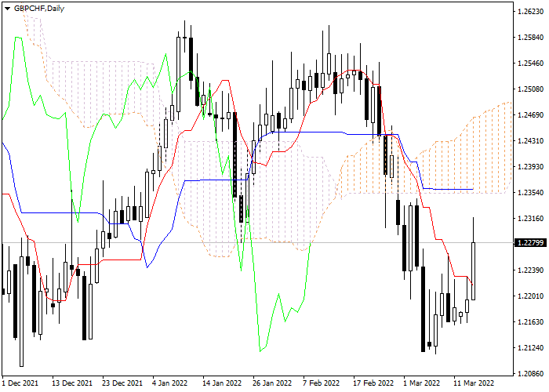Click price scale value 1.21630

(530, 322)
